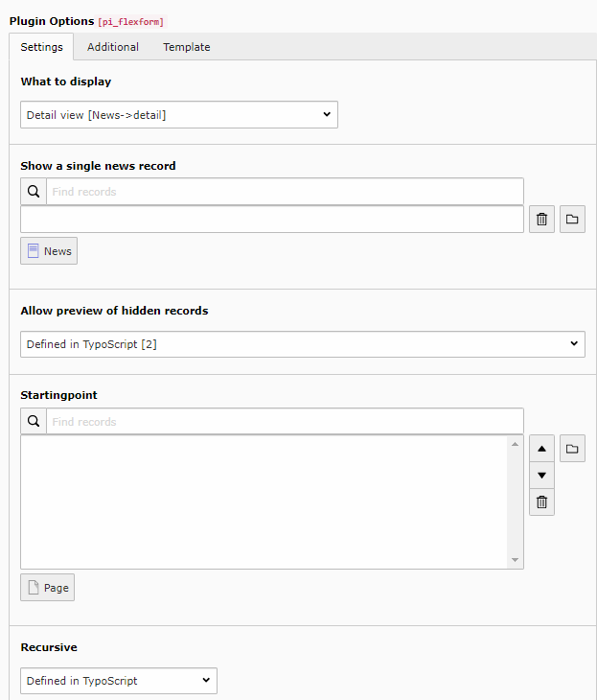Click the empty single news record selection box

pyautogui.click(x=271, y=220)
